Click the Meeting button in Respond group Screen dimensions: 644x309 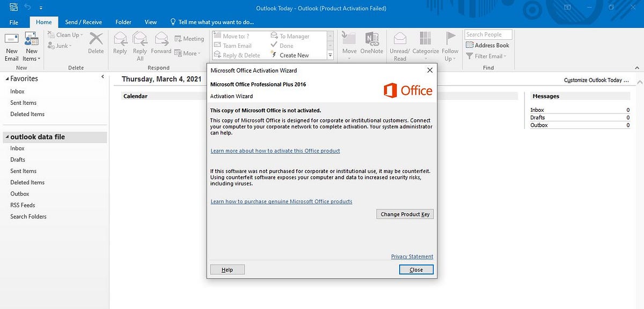[x=189, y=39]
